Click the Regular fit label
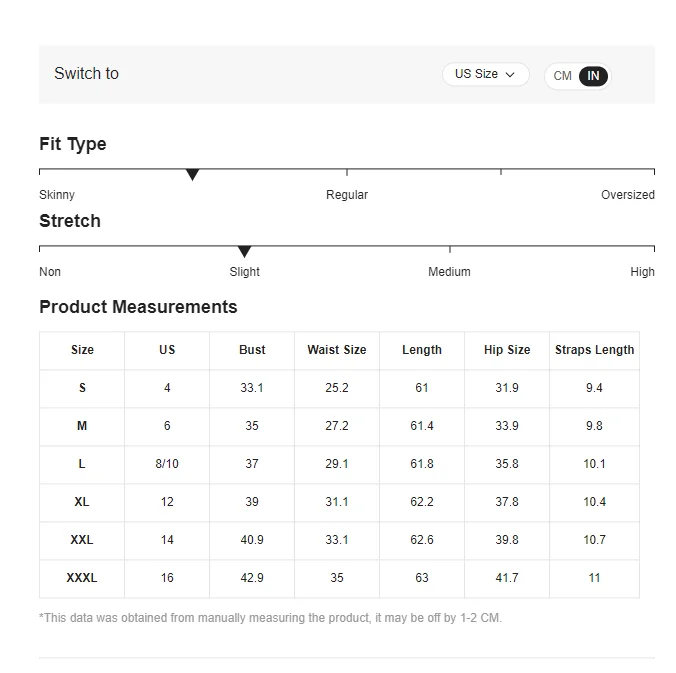The image size is (676, 673). [x=347, y=195]
